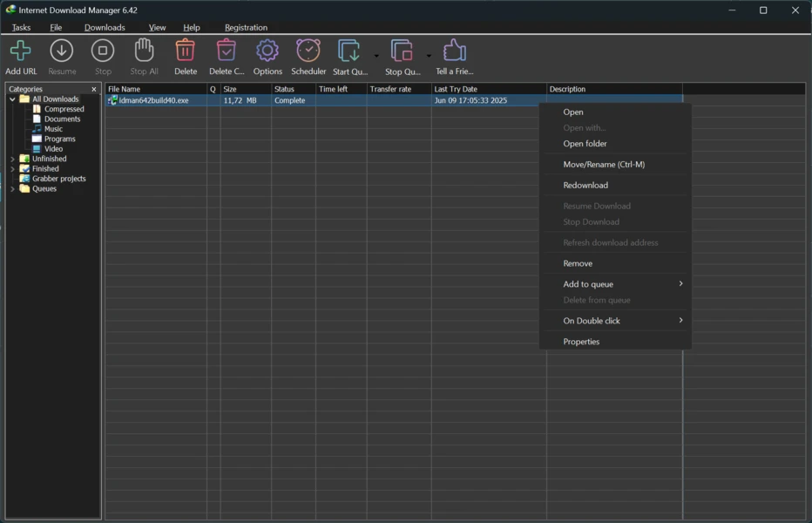Click the Delete trash can icon
This screenshot has width=812, height=523.
186,51
